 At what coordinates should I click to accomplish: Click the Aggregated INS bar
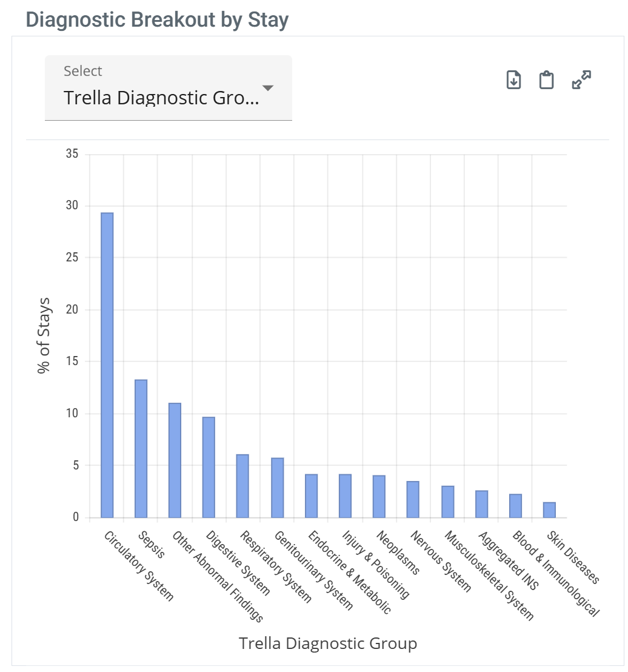click(x=482, y=504)
